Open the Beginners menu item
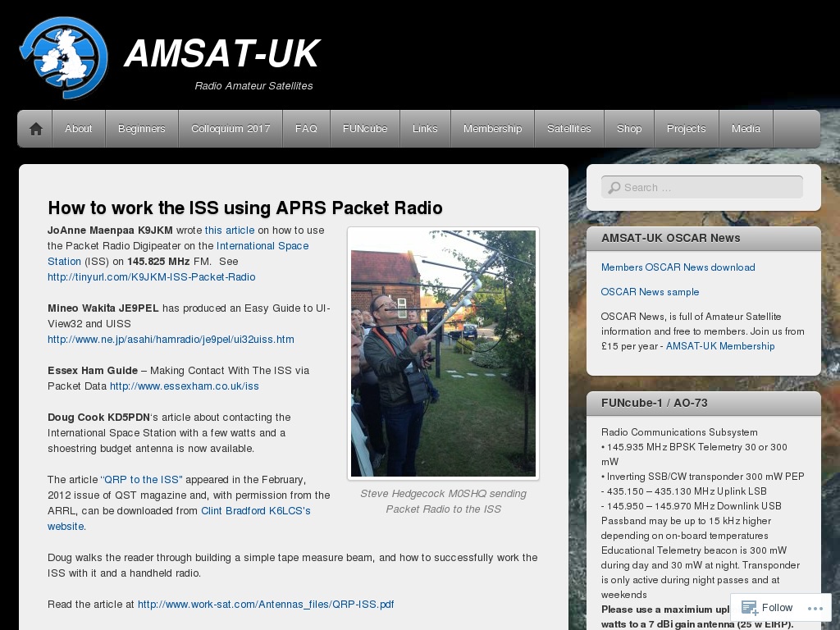Screen dimensions: 840x630 click(141, 129)
